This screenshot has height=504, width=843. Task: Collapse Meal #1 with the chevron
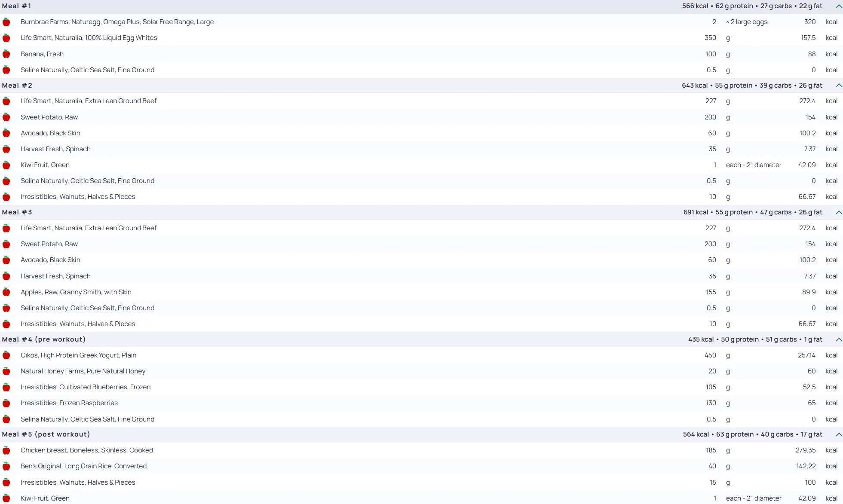tap(839, 6)
